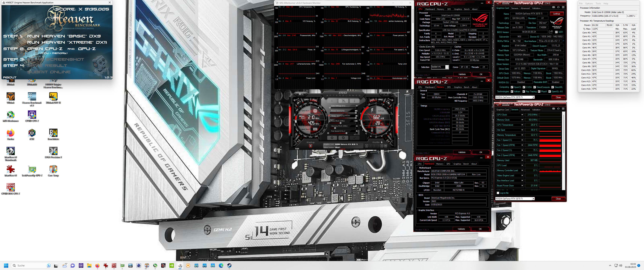
Task: Expand Memory Clock sensor dropdown
Action: tap(522, 120)
